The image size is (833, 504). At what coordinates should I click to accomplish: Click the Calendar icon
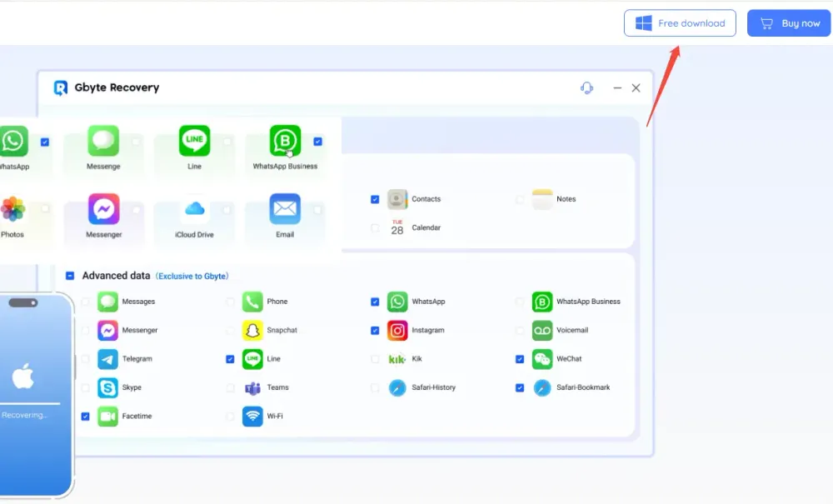click(x=397, y=227)
